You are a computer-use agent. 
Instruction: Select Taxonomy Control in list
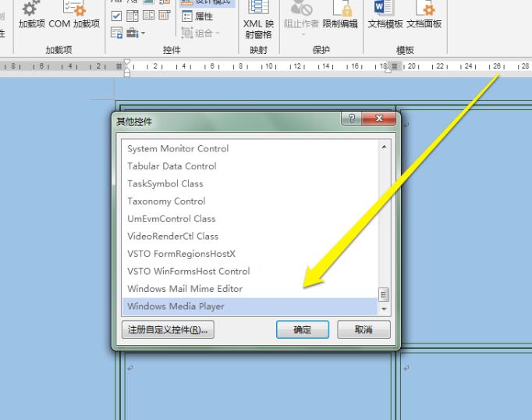(250, 201)
